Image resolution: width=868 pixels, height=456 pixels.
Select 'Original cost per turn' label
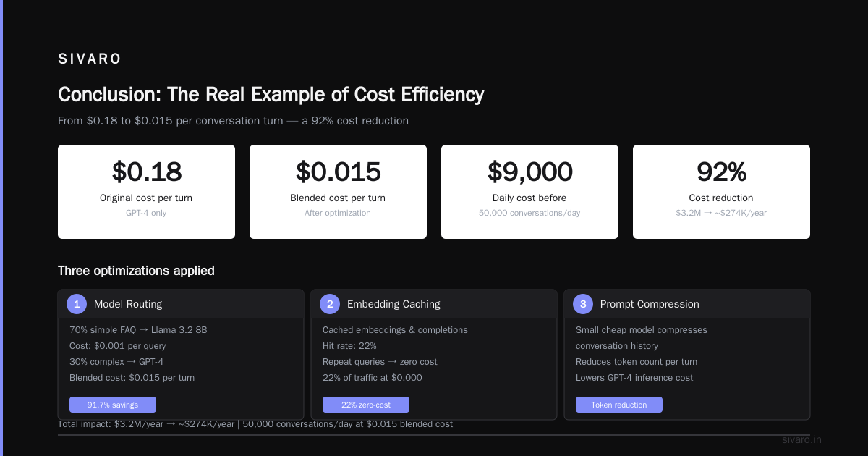coord(146,198)
